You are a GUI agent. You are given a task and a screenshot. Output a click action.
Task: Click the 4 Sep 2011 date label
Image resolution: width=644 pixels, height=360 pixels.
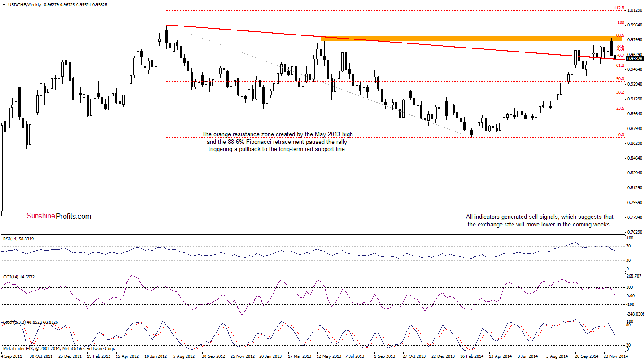tap(12, 356)
